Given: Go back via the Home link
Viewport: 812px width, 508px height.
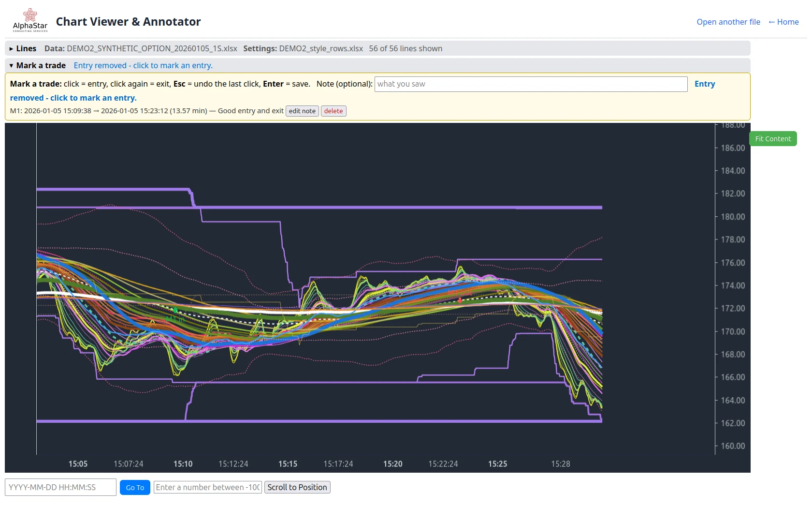Looking at the screenshot, I should 783,22.
